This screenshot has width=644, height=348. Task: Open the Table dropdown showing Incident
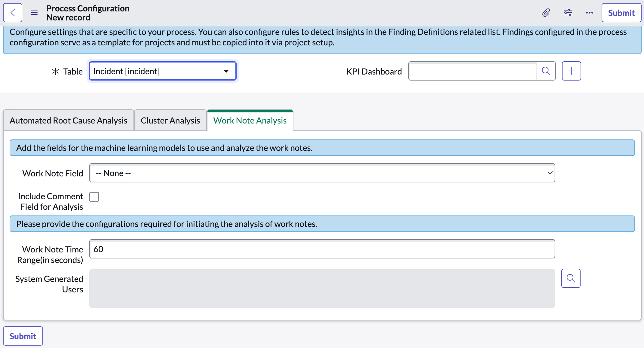[x=163, y=71]
